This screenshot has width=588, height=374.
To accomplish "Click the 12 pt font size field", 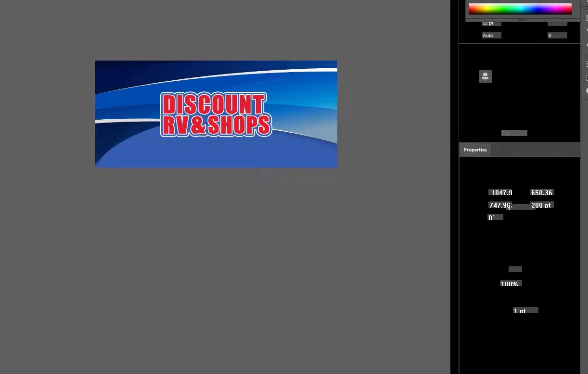I will pyautogui.click(x=491, y=23).
